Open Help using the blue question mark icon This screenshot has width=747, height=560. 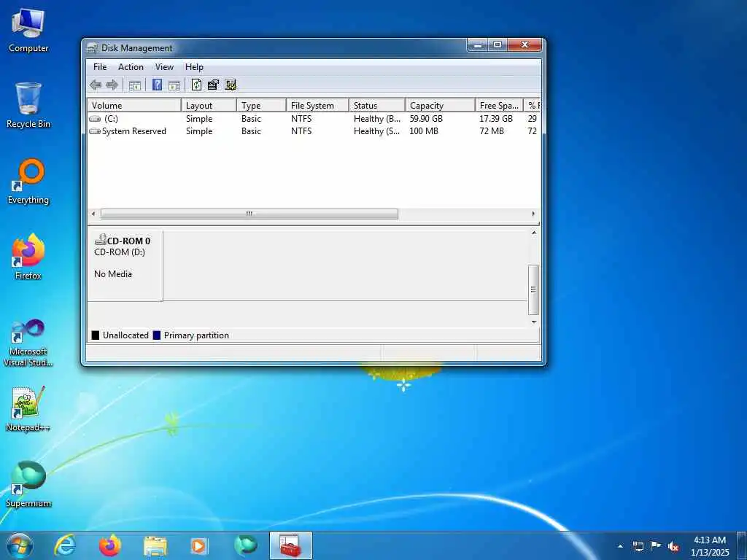click(x=158, y=85)
